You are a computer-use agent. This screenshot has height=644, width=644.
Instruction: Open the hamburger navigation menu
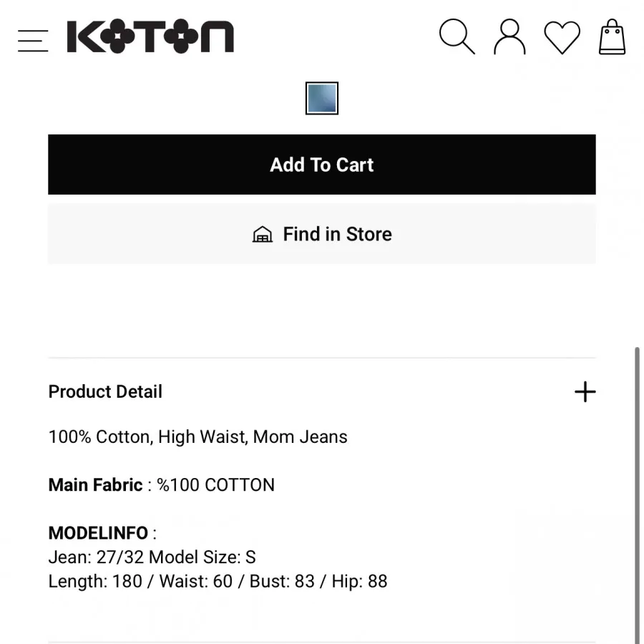[x=33, y=40]
